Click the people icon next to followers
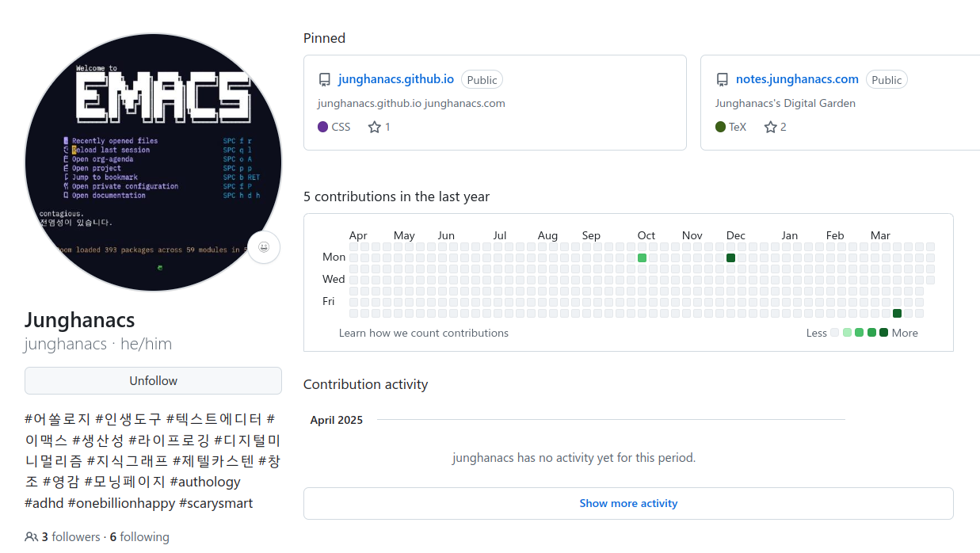980x553 pixels. click(31, 537)
